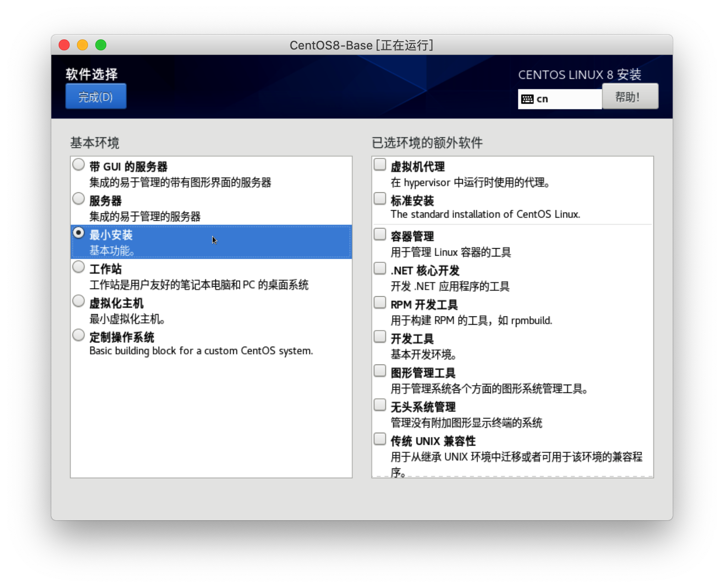Viewport: 724px width, 588px height.
Task: Enable the 虚拟机代理 checkbox
Action: (380, 164)
